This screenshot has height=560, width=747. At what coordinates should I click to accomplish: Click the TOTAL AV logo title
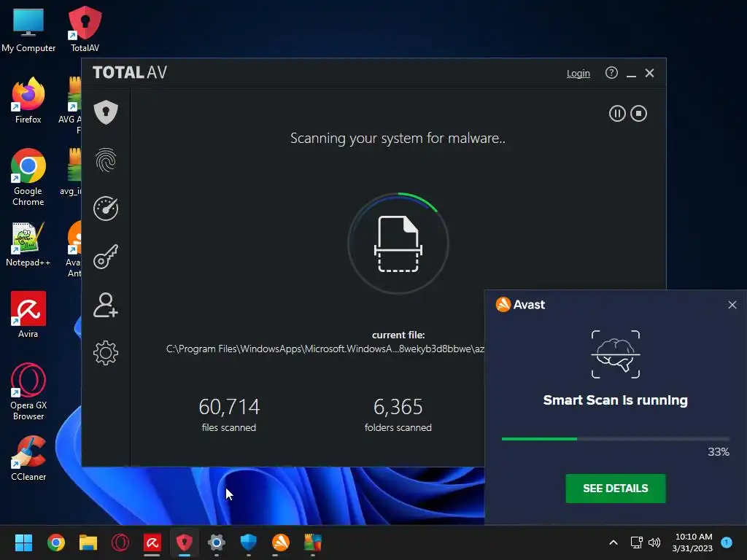[x=130, y=72]
